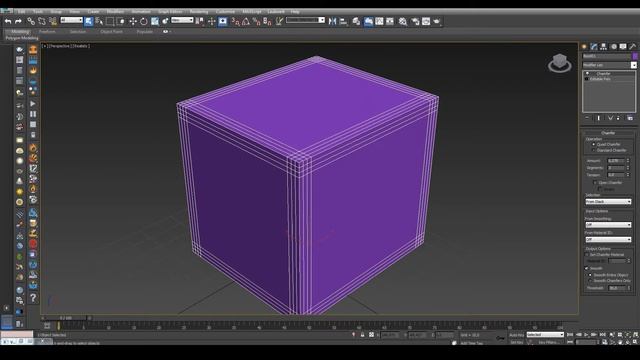Toggle the highlighted Ribbon icon in toolbar
Image resolution: width=640 pixels, height=360 pixels.
[x=368, y=21]
